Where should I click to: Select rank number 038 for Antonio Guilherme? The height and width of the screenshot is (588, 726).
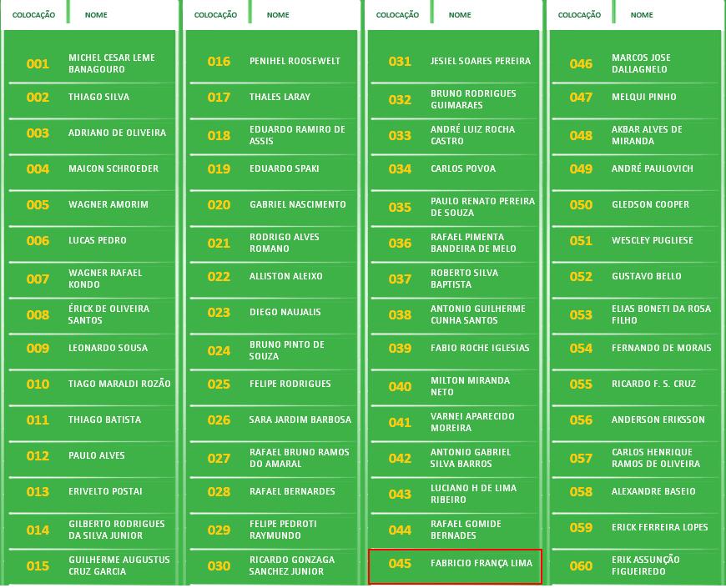[400, 315]
